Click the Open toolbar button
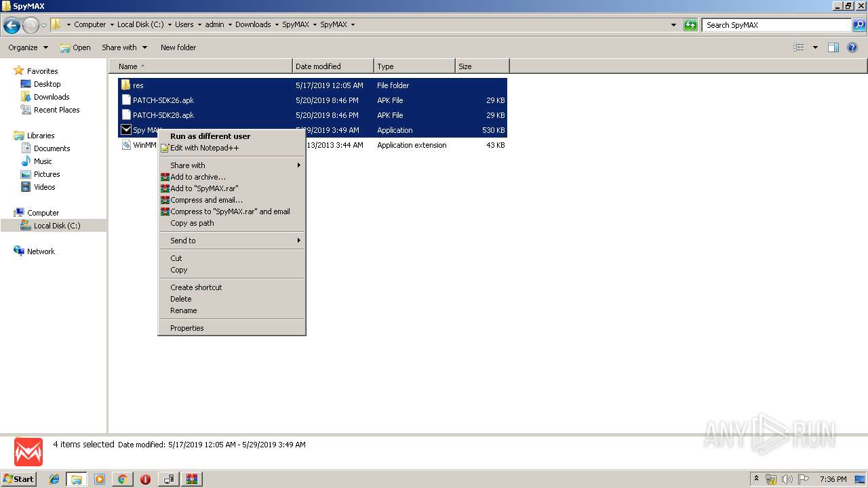 click(75, 47)
